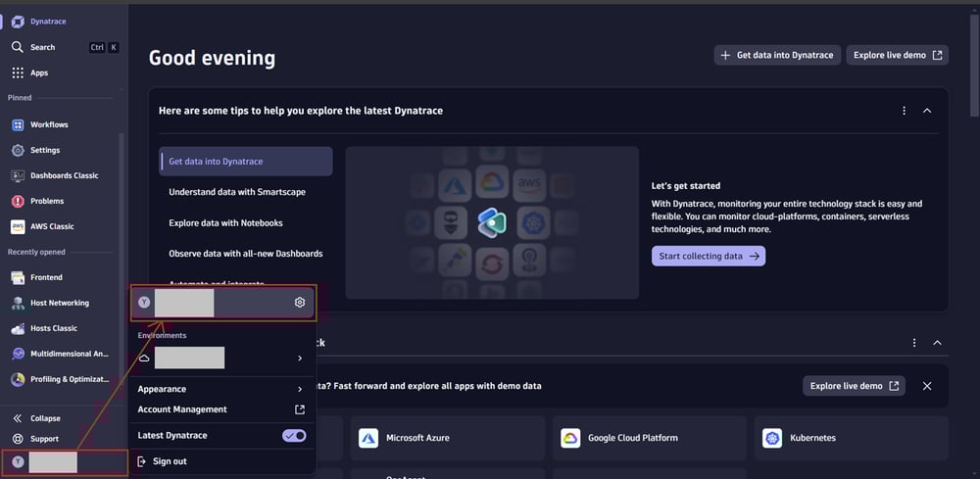The width and height of the screenshot is (980, 479).
Task: Collapse the tips section with chevron
Action: pos(927,111)
